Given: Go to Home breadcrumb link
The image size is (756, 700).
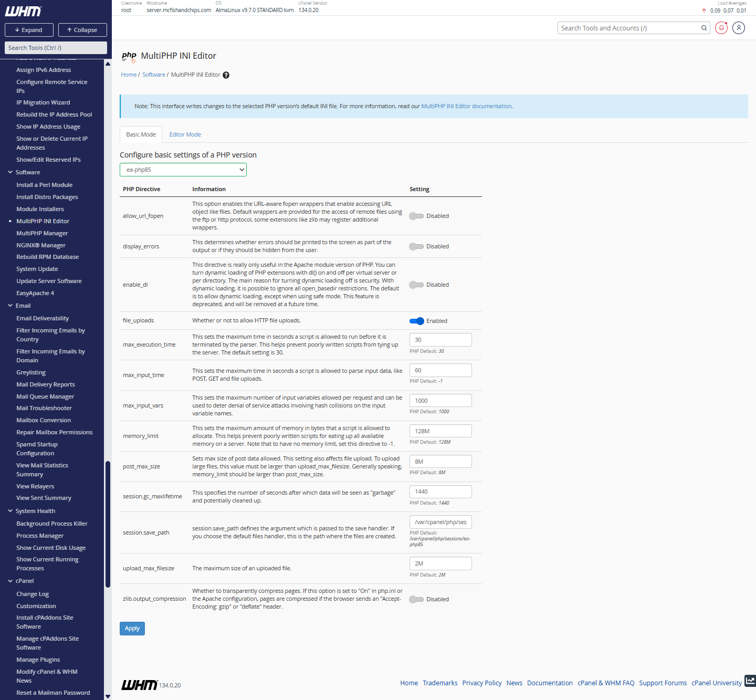Looking at the screenshot, I should tap(129, 75).
